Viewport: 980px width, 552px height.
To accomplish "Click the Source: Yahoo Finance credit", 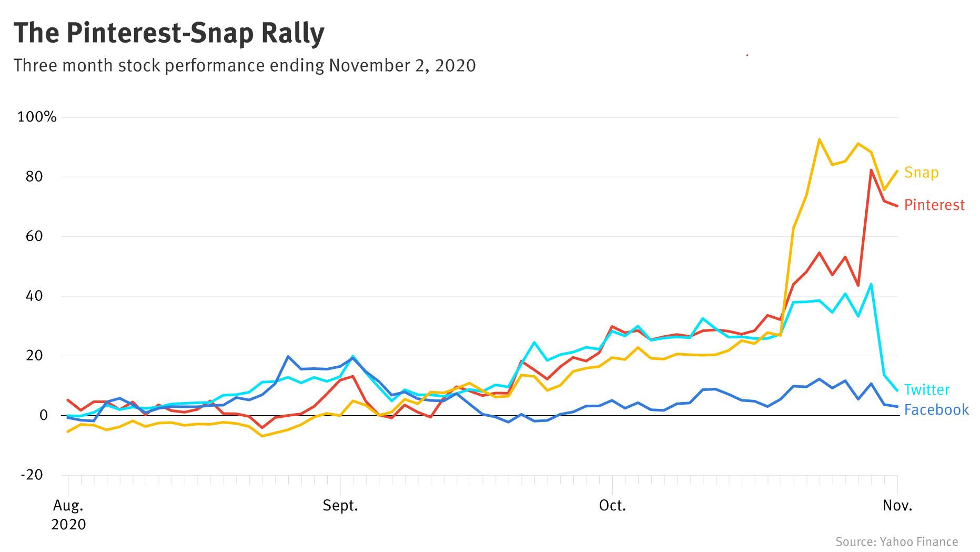I will point(896,541).
